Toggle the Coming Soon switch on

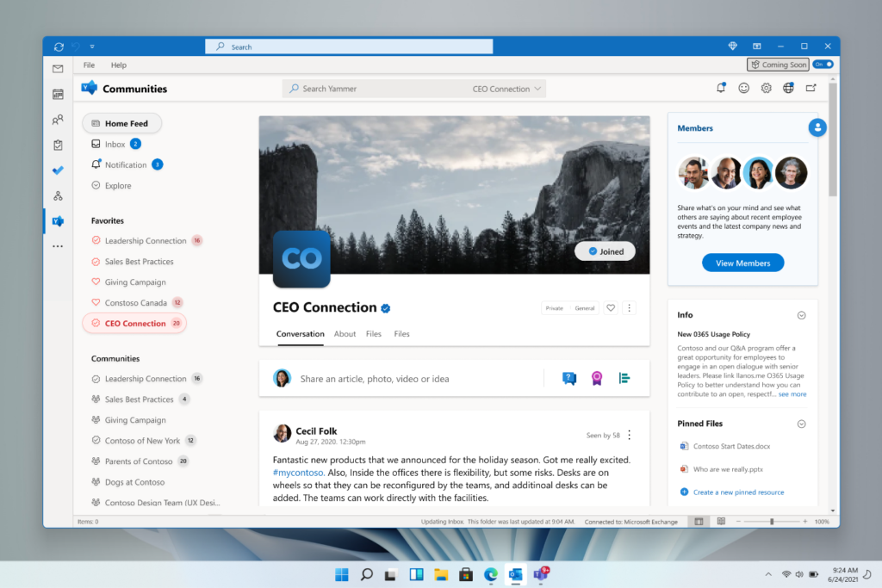coord(823,64)
